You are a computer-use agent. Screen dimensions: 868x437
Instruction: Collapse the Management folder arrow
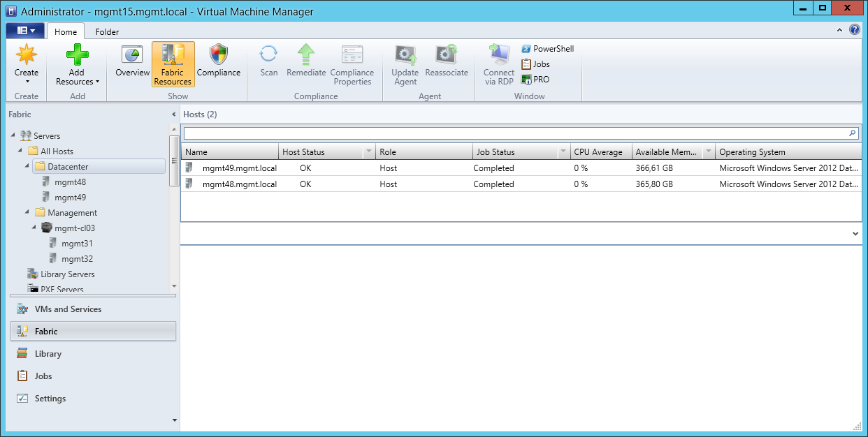point(27,213)
